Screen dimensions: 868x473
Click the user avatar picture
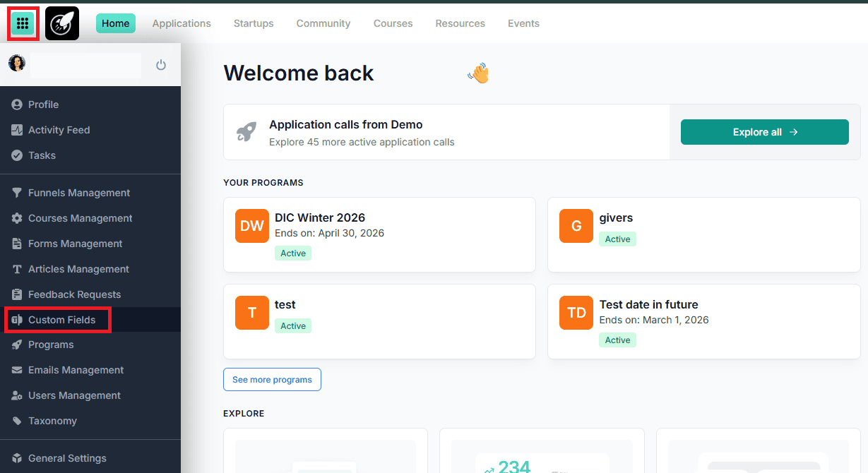pos(17,64)
